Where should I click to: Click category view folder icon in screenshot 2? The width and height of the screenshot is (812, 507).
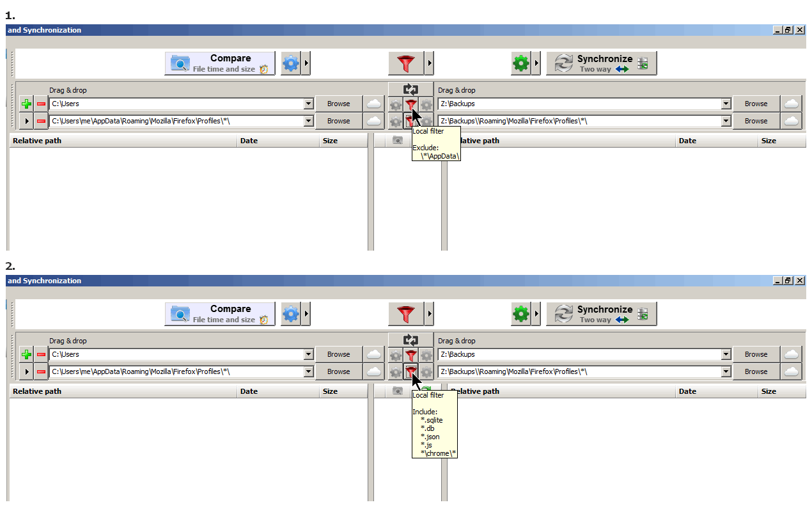coord(398,391)
